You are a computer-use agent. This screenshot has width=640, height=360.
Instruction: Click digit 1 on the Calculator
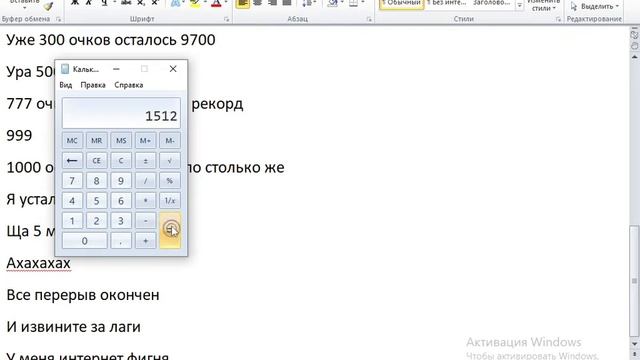click(x=72, y=221)
